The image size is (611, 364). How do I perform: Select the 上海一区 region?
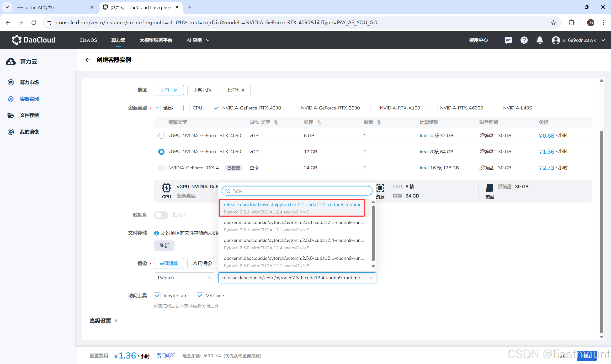[169, 90]
